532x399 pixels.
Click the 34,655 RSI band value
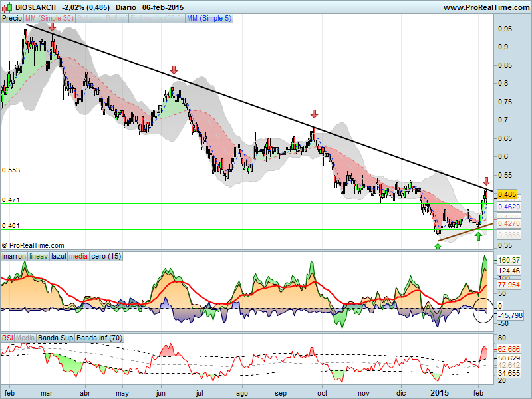click(x=509, y=373)
